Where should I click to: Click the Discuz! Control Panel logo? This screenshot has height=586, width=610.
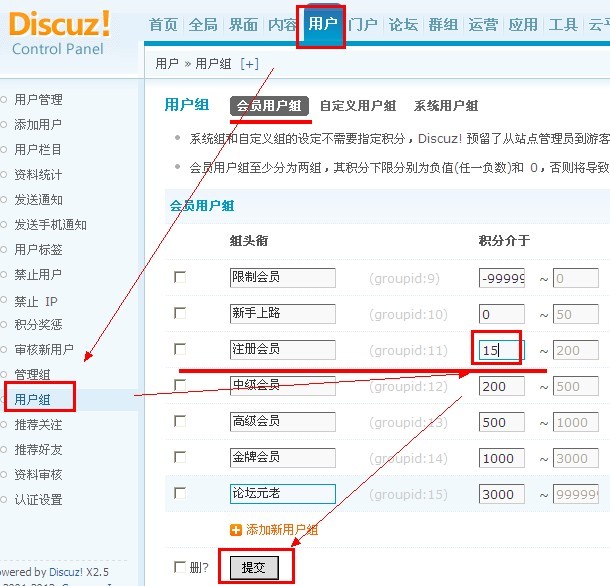click(x=59, y=34)
